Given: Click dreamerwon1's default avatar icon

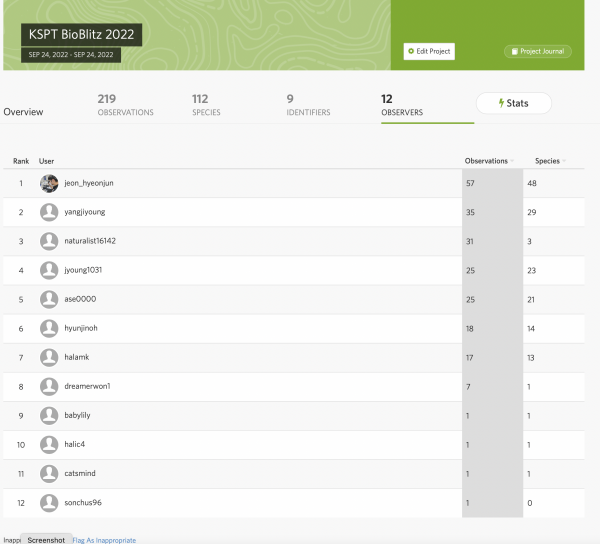Looking at the screenshot, I should tap(49, 387).
